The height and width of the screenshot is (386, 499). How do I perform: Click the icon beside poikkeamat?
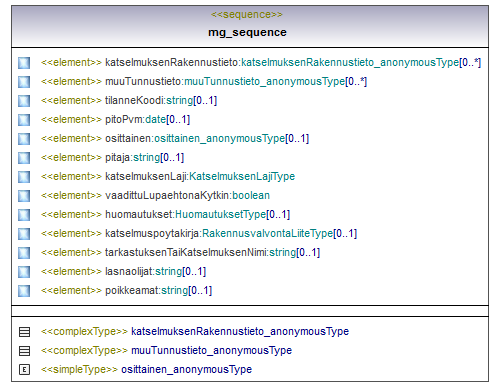coord(24,291)
